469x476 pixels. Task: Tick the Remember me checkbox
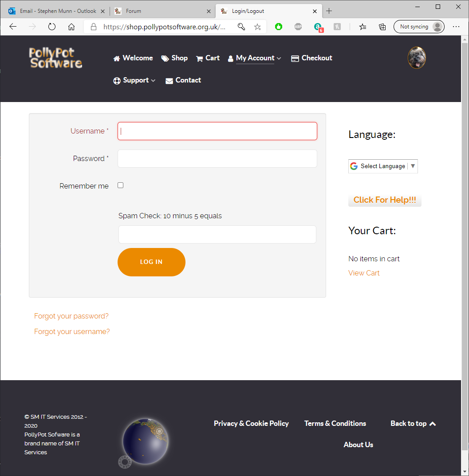[120, 185]
